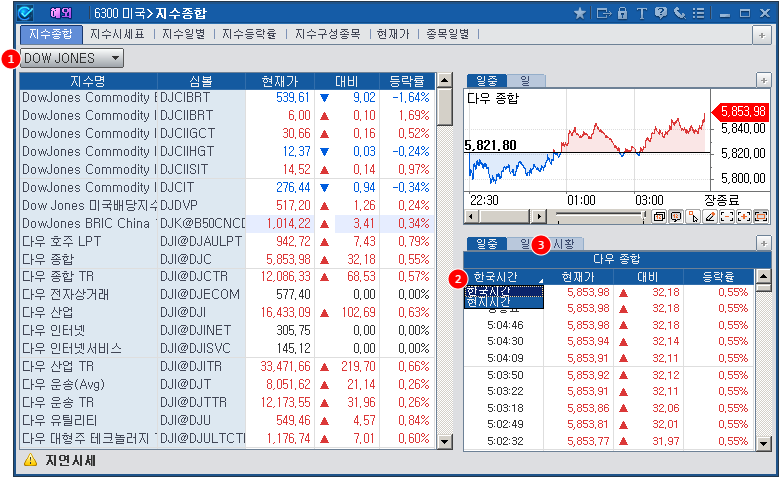Select the 다우 호주 LPT row
Screen dimensions: 780x478
click(227, 241)
